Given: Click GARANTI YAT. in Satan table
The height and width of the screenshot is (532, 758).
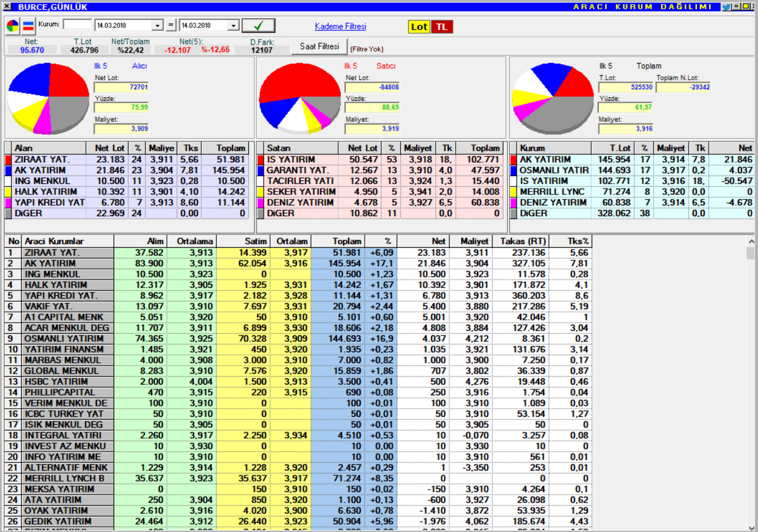Looking at the screenshot, I should 298,170.
